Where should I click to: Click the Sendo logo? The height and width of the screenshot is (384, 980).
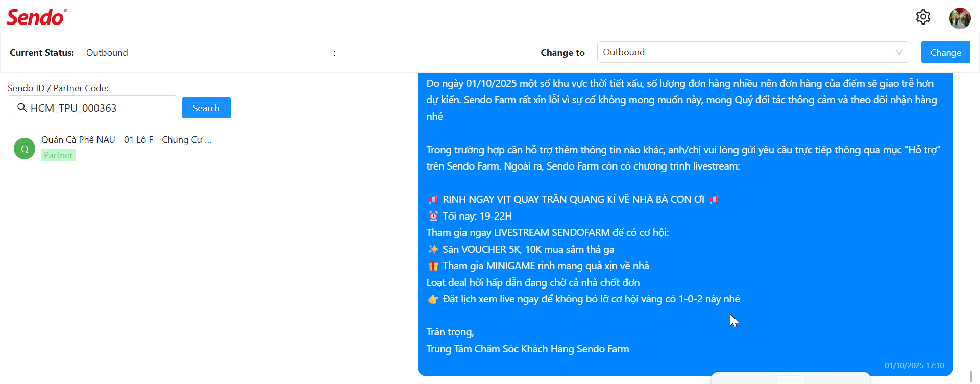click(x=37, y=17)
